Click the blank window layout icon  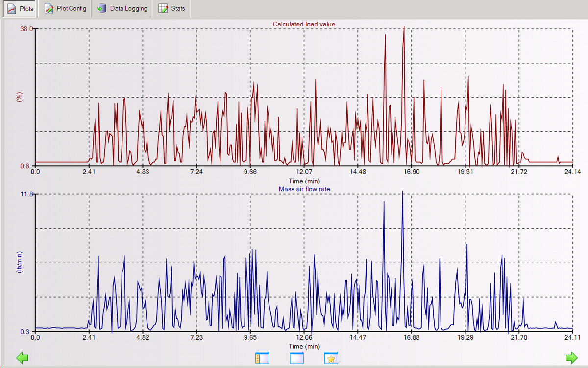click(297, 358)
